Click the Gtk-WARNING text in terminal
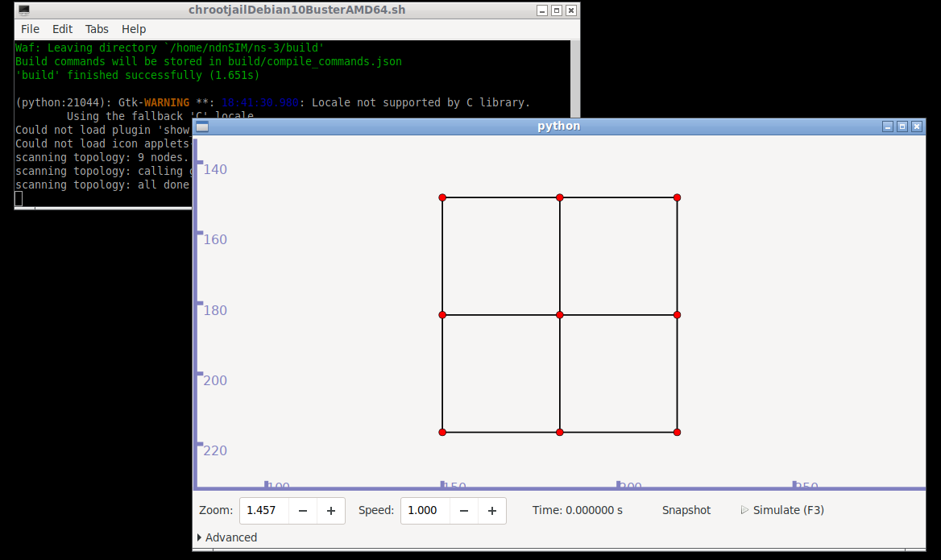Image resolution: width=941 pixels, height=560 pixels. (154, 102)
